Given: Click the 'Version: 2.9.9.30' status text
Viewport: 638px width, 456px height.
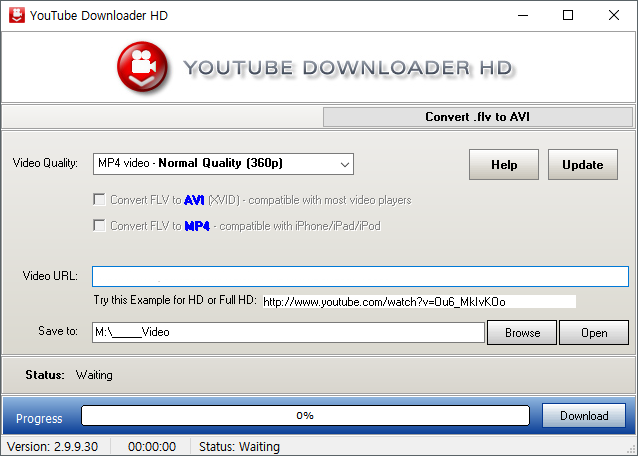Looking at the screenshot, I should (52, 447).
